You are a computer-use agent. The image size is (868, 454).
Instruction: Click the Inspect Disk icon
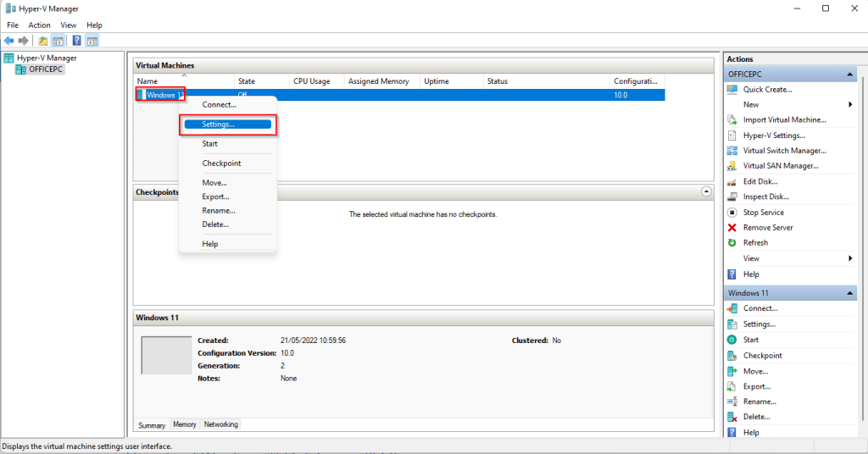[732, 197]
